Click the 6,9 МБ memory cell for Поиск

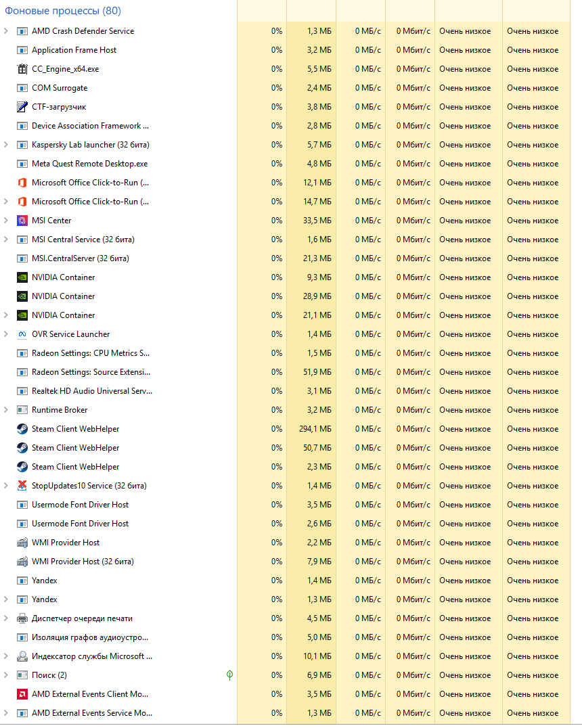point(311,675)
